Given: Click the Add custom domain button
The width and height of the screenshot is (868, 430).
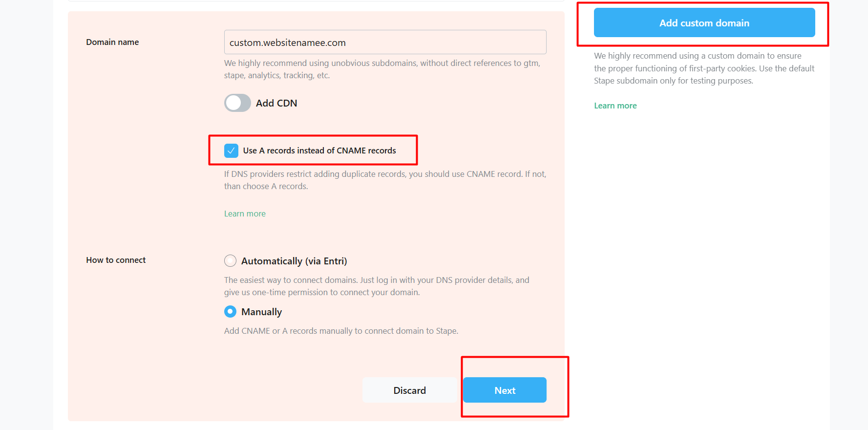Looking at the screenshot, I should (704, 23).
